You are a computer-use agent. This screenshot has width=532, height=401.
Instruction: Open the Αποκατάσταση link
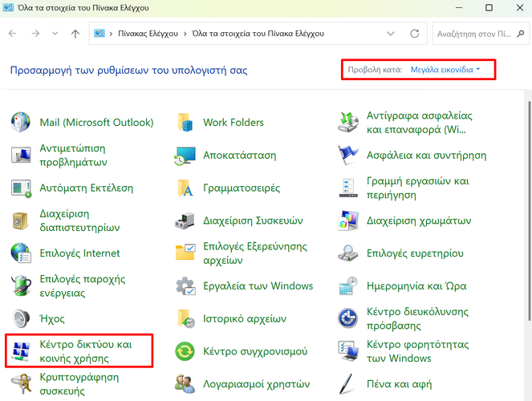tap(240, 156)
